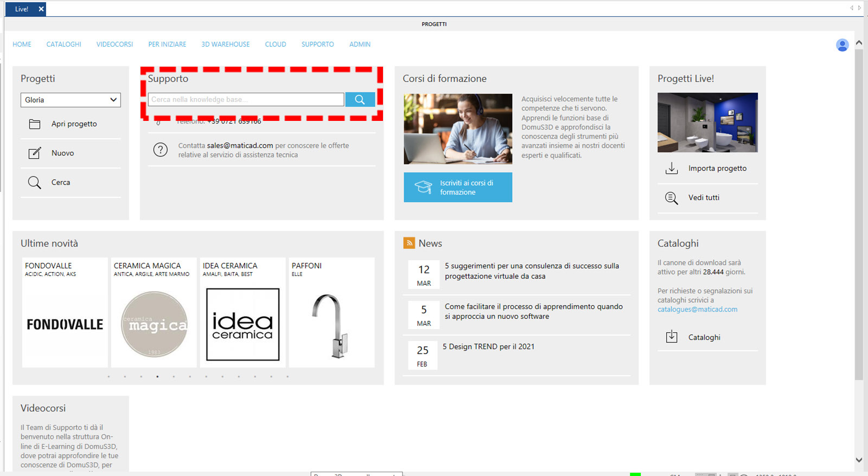Open news '5 Design TREND per il 2021'
868x476 pixels.
coord(488,347)
